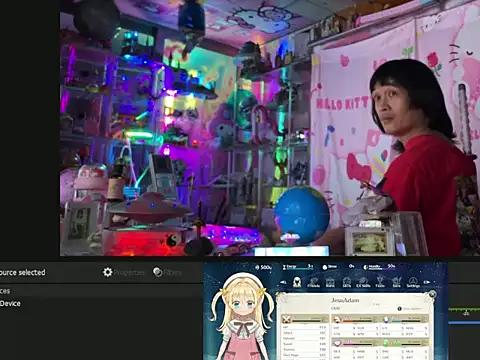480x360 pixels.
Task: Click the Stamina stat row
Action: pos(305,349)
